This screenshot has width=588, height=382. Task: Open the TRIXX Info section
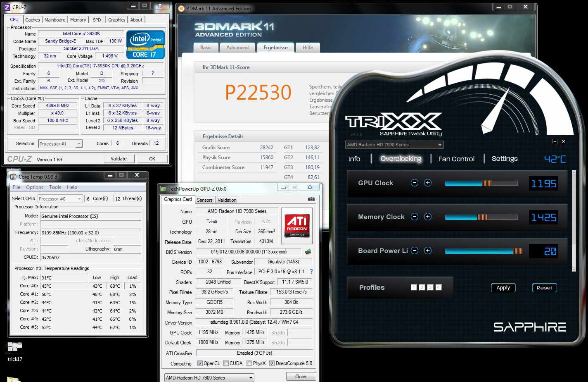tap(354, 159)
